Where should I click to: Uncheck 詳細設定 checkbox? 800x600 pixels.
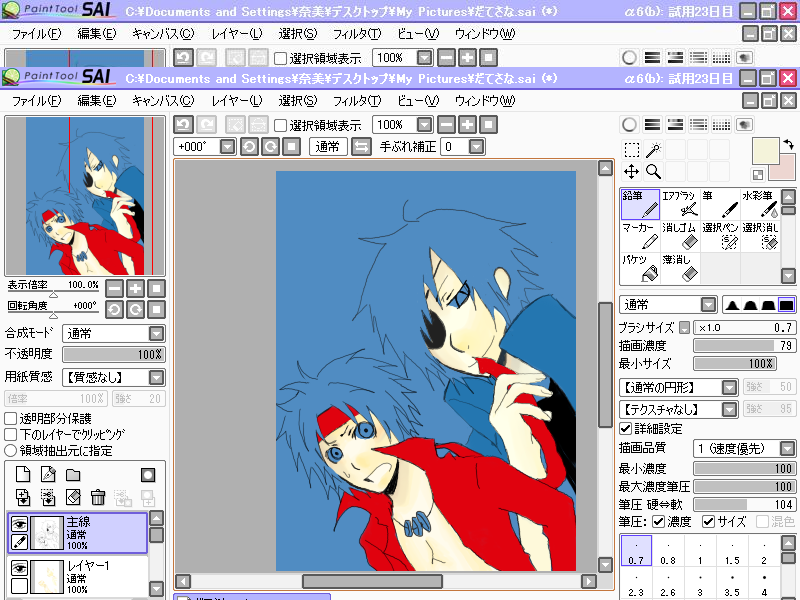coord(626,428)
